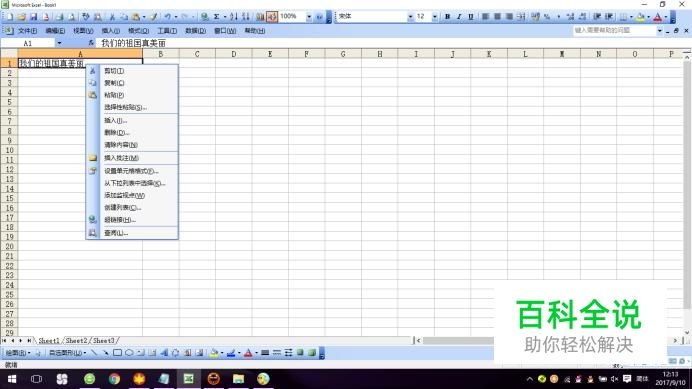
Task: Open the Fill Color dropdown arrow in formatting toolbar
Action: tap(648, 17)
